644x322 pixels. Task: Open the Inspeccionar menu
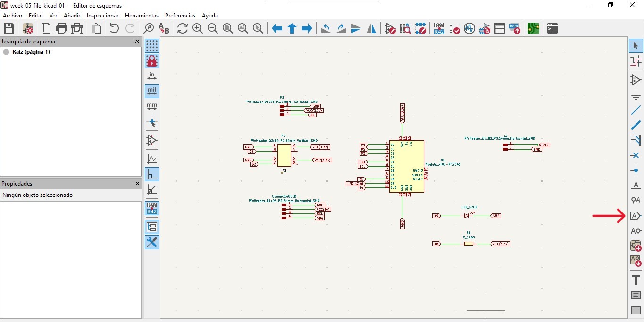point(103,16)
